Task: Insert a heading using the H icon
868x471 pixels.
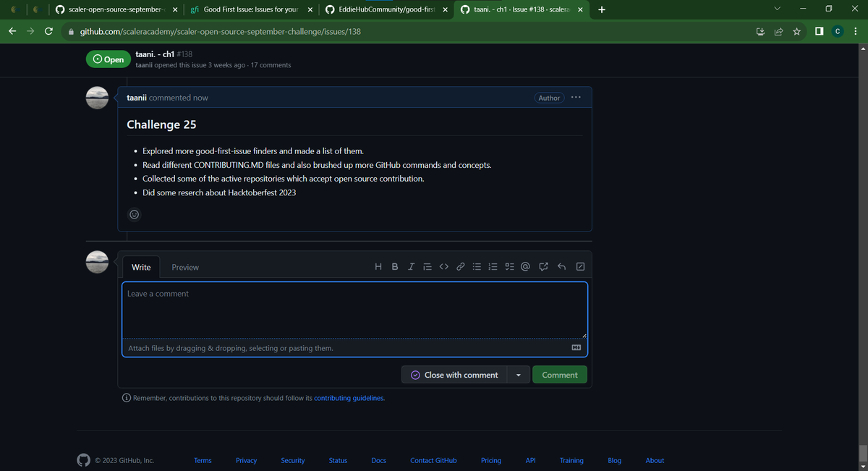Action: (x=378, y=267)
